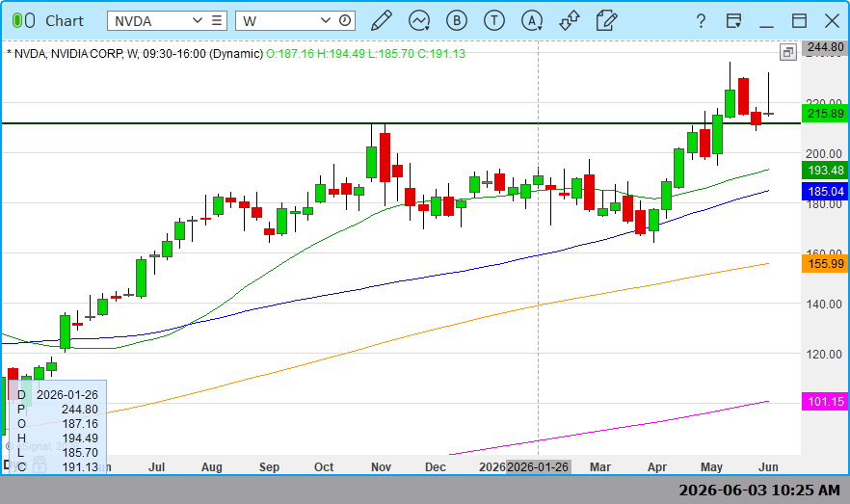Image resolution: width=850 pixels, height=504 pixels.
Task: Click the Mar label on time axis
Action: pyautogui.click(x=600, y=467)
